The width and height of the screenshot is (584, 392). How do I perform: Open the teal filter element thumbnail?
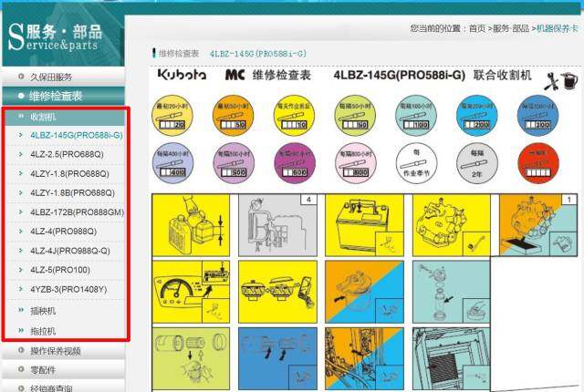point(452,292)
